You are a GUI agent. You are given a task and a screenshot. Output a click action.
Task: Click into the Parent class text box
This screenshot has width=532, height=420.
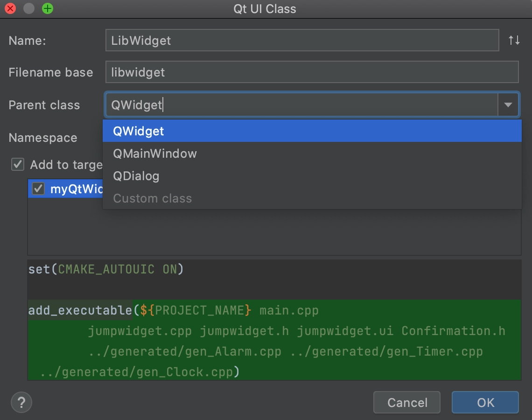pos(301,105)
